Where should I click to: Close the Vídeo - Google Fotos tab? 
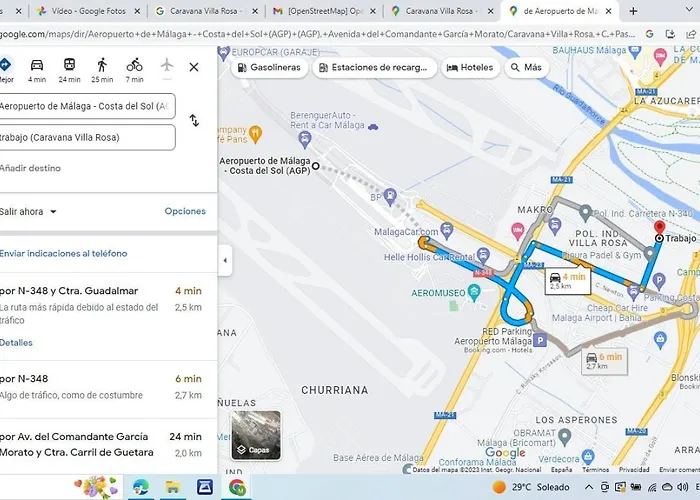(137, 11)
